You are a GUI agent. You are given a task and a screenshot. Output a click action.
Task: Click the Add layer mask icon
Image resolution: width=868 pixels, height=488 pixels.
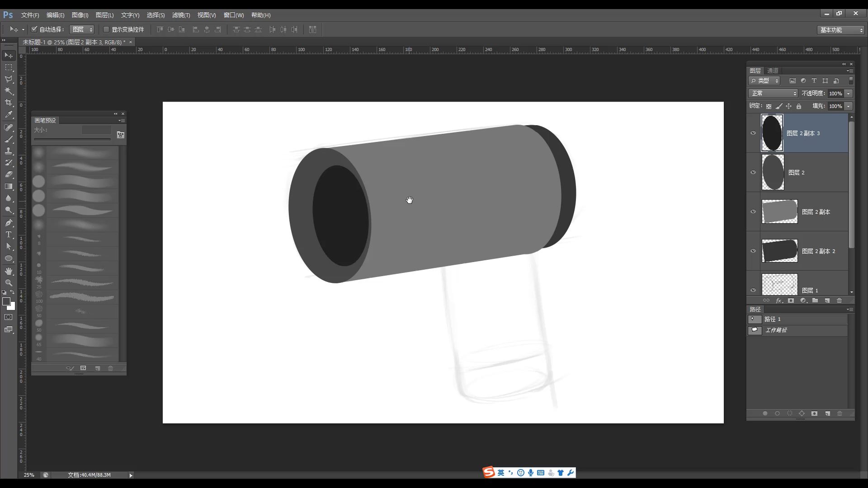pos(791,300)
